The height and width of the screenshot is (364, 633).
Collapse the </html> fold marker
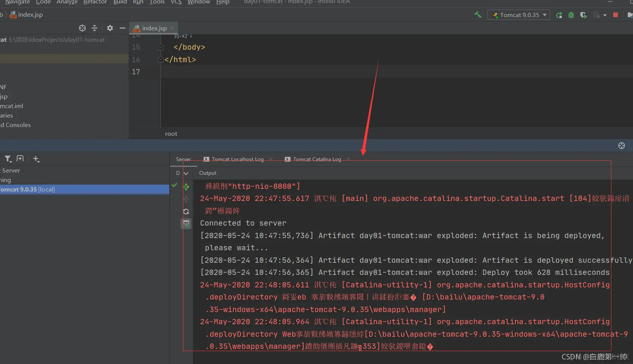click(161, 60)
